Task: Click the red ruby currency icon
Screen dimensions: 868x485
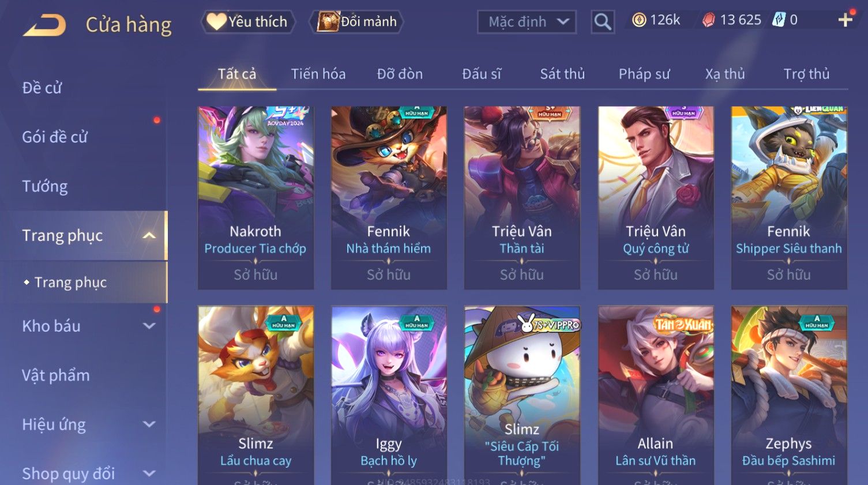Action: coord(709,20)
